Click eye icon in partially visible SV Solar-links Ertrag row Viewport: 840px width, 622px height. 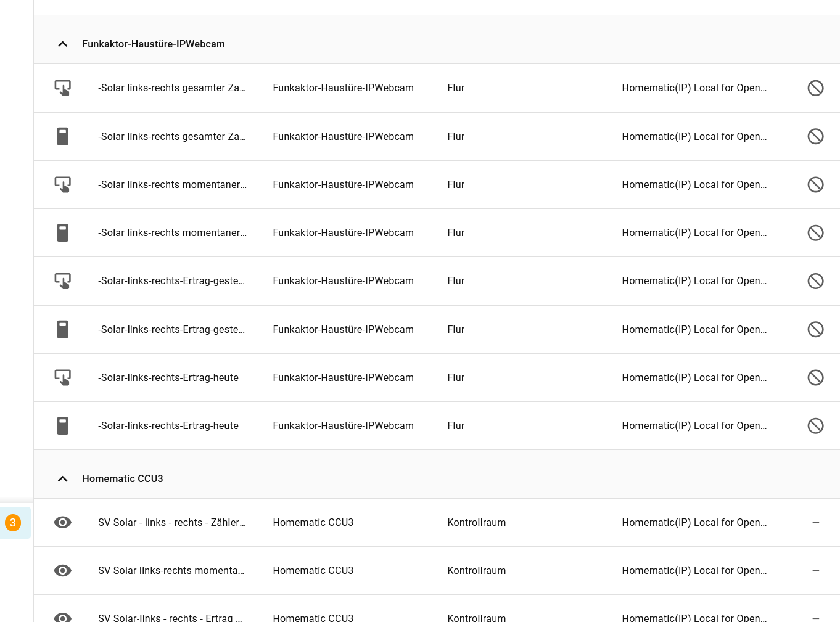pos(62,617)
